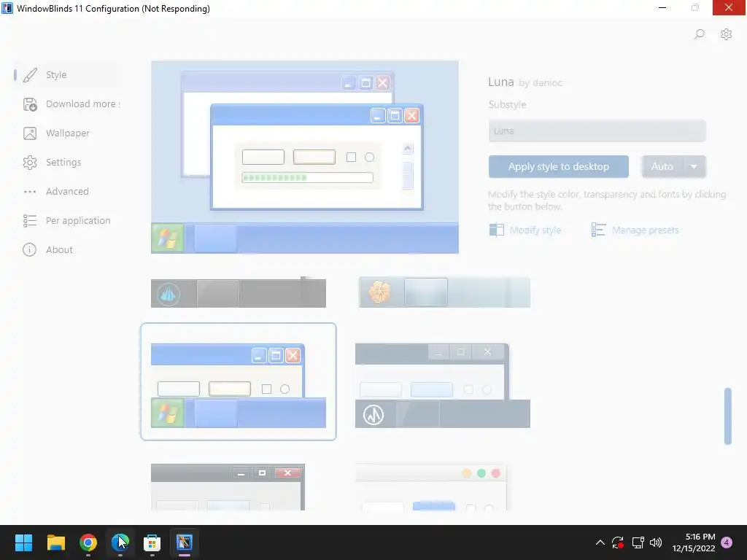Click Apply style to desktop button
Viewport: 747px width, 560px height.
pos(558,167)
